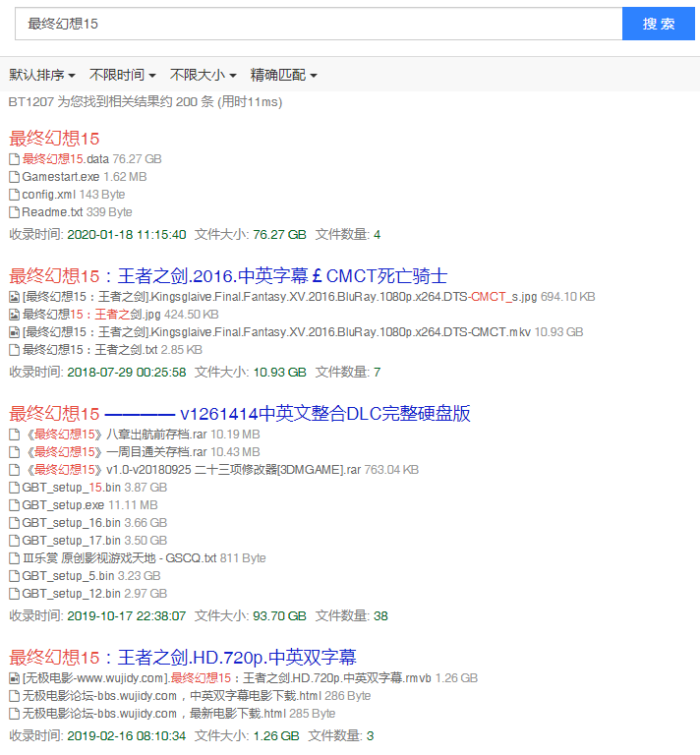This screenshot has height=755, width=700.
Task: Select the 一周目通关存档.rar file name
Action: (115, 452)
